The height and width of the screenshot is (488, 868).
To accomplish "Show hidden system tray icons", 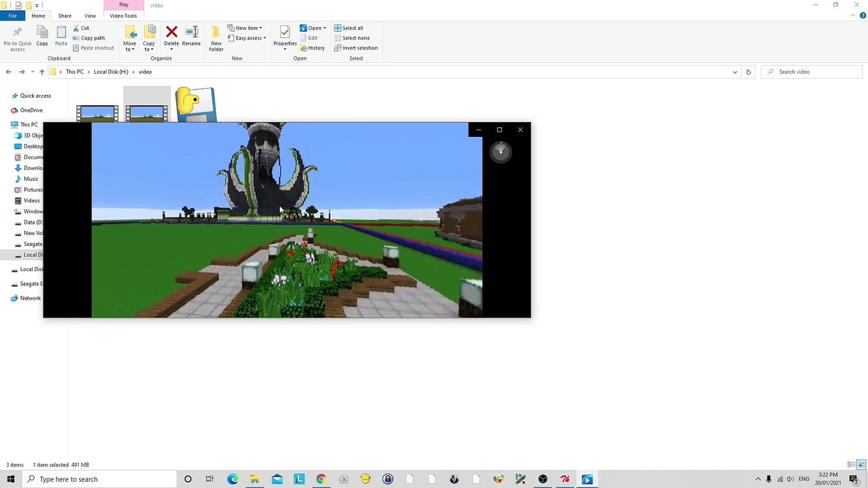I will (x=758, y=479).
